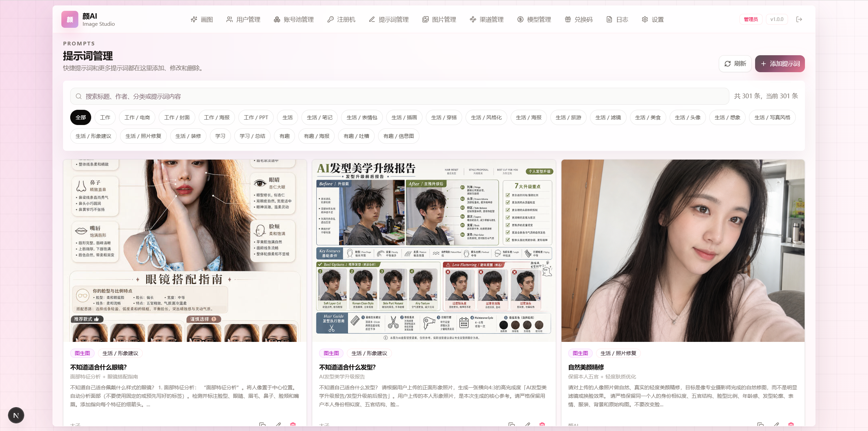Choose 生活 / 想象 category
This screenshot has height=431, width=868.
point(727,118)
